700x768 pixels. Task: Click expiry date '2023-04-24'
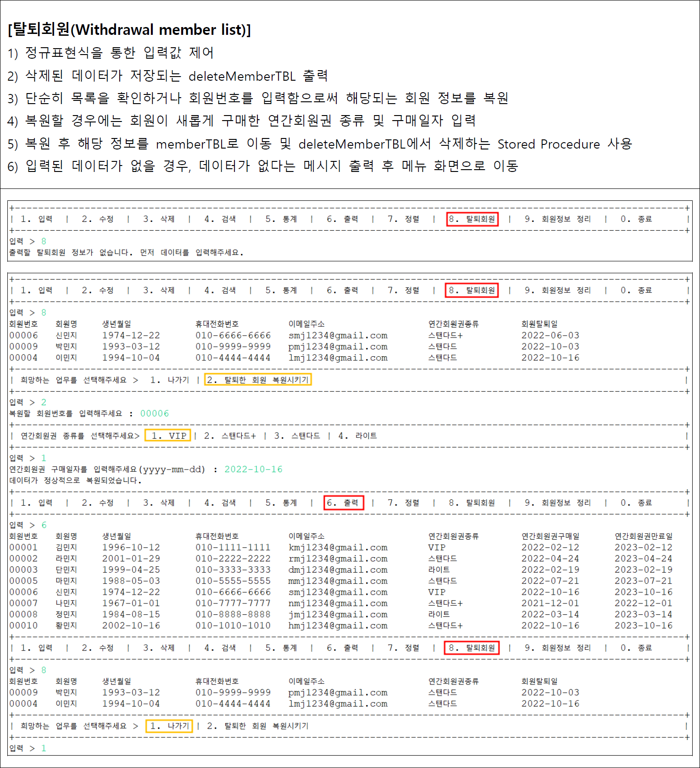coord(644,558)
